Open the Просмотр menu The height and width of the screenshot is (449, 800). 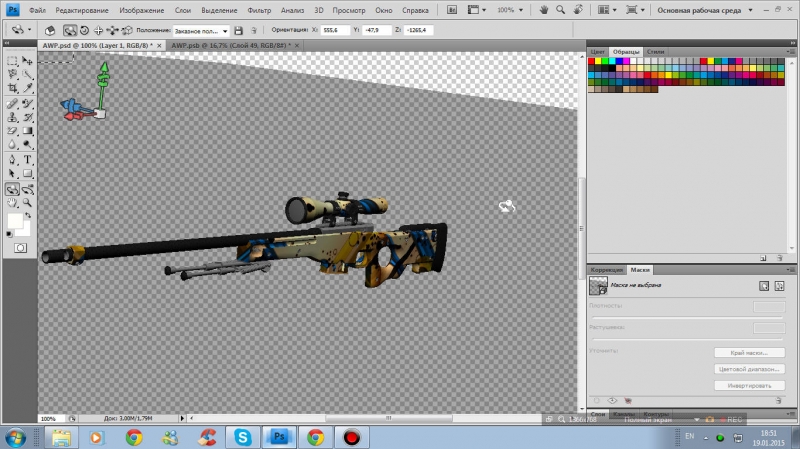pos(349,10)
